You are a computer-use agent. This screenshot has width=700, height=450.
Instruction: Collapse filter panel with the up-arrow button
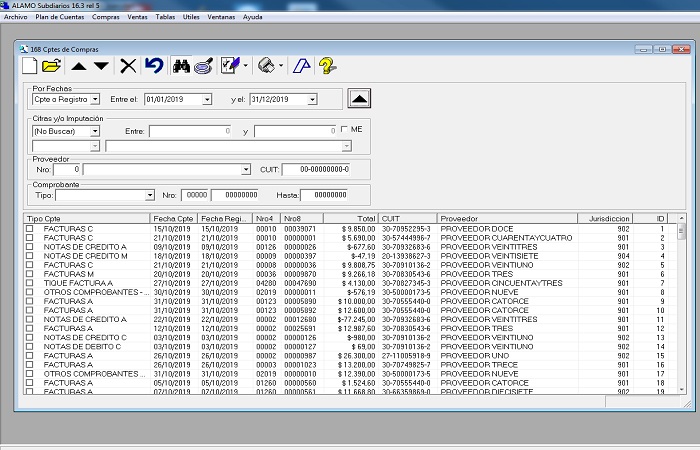(x=359, y=98)
